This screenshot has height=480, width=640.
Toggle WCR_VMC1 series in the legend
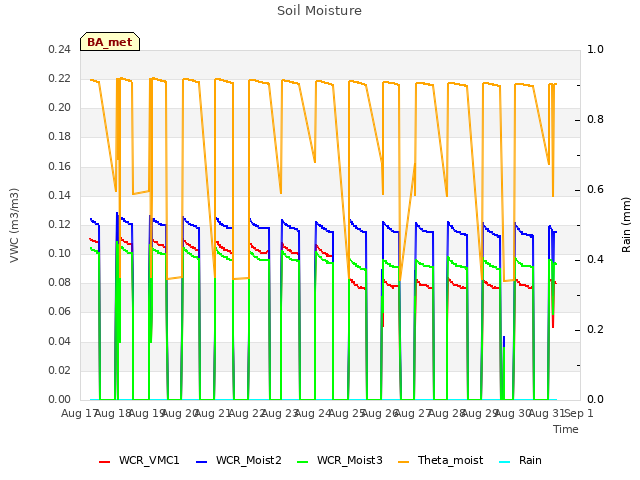coord(139,460)
